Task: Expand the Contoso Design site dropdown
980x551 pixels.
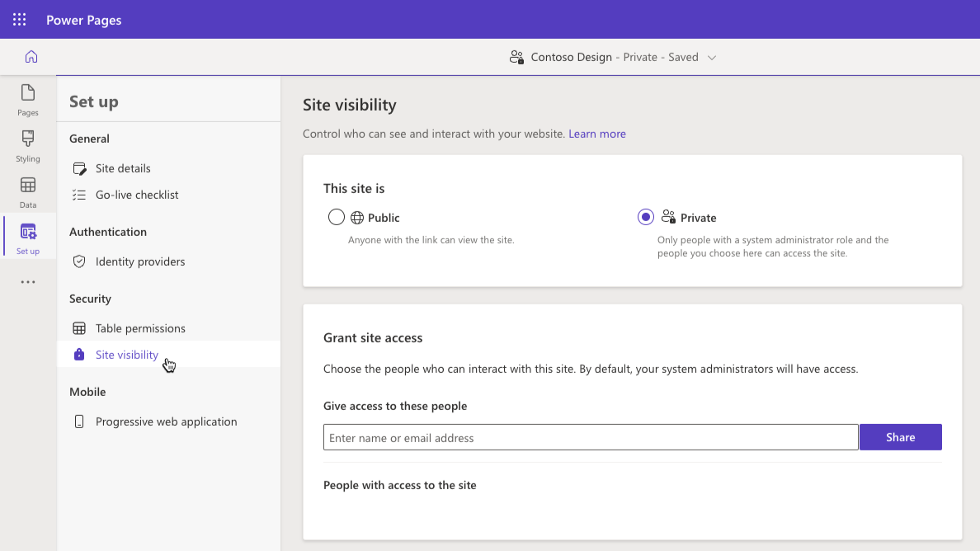Action: point(712,57)
